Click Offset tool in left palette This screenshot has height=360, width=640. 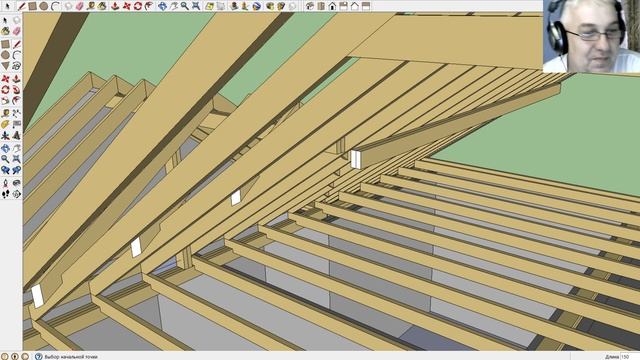[x=16, y=100]
